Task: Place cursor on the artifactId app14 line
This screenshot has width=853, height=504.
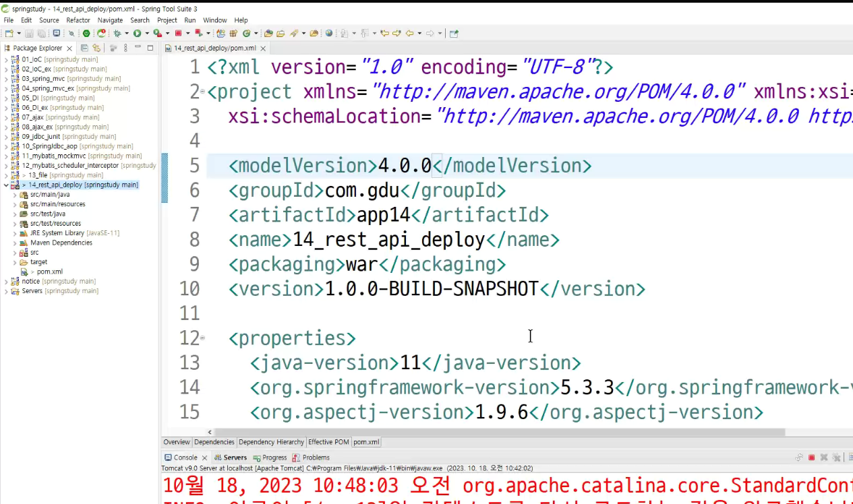Action: 388,215
